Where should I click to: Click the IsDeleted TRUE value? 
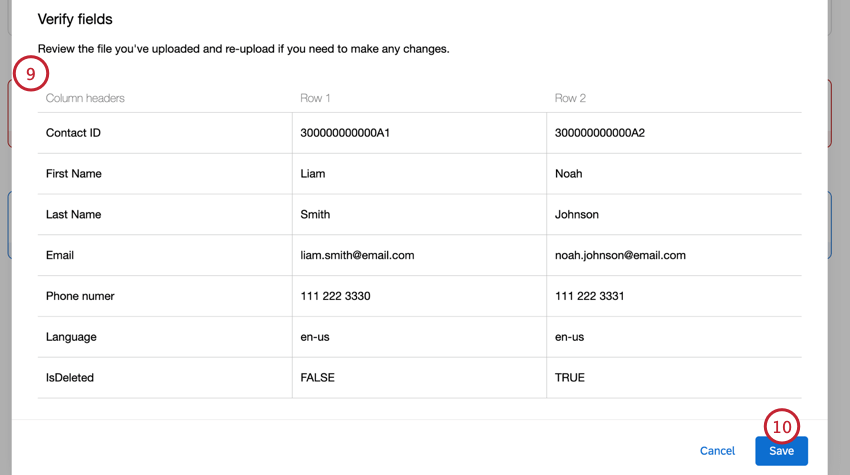pyautogui.click(x=570, y=378)
